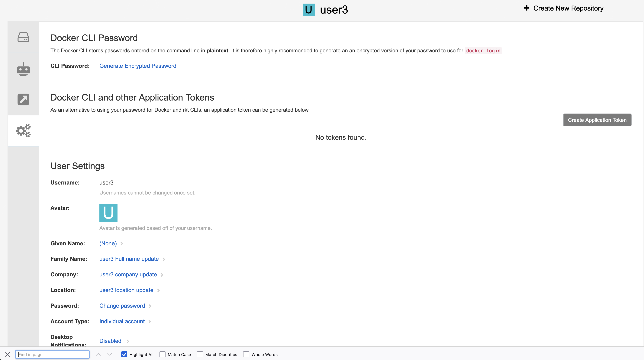Go to next find match with the down arrow
Viewport: 644px width, 360px height.
[x=110, y=354]
